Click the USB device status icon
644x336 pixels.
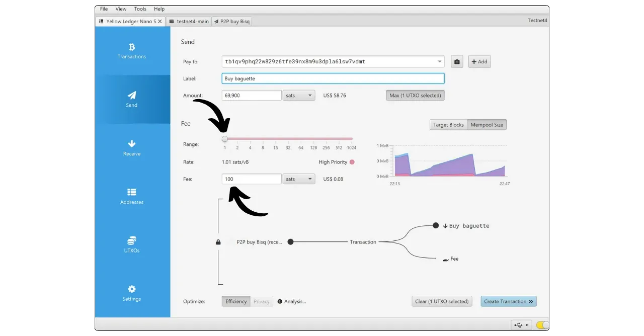pos(520,325)
